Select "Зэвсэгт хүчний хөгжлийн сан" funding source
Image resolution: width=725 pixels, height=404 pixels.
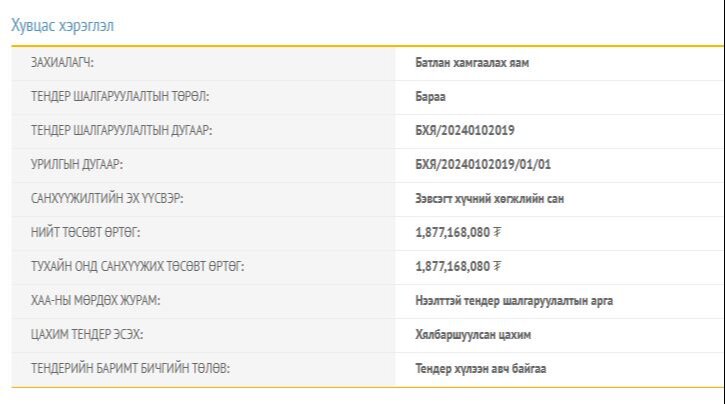(490, 199)
